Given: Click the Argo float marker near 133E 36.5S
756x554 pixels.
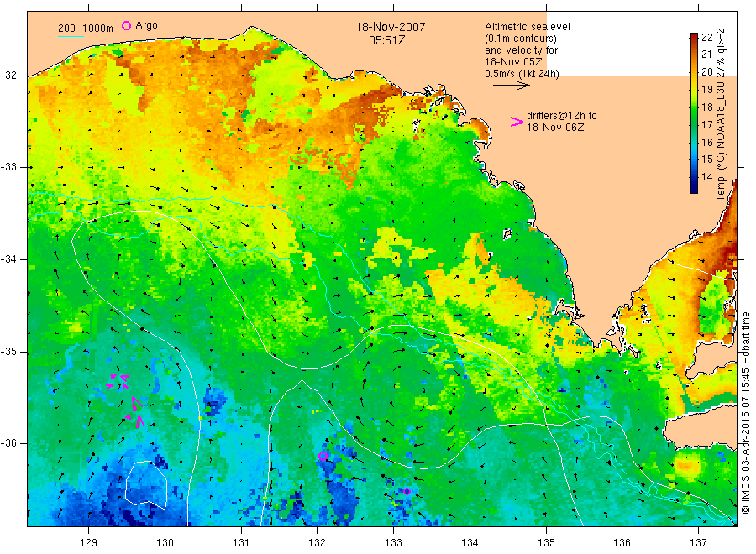Looking at the screenshot, I should (x=407, y=491).
